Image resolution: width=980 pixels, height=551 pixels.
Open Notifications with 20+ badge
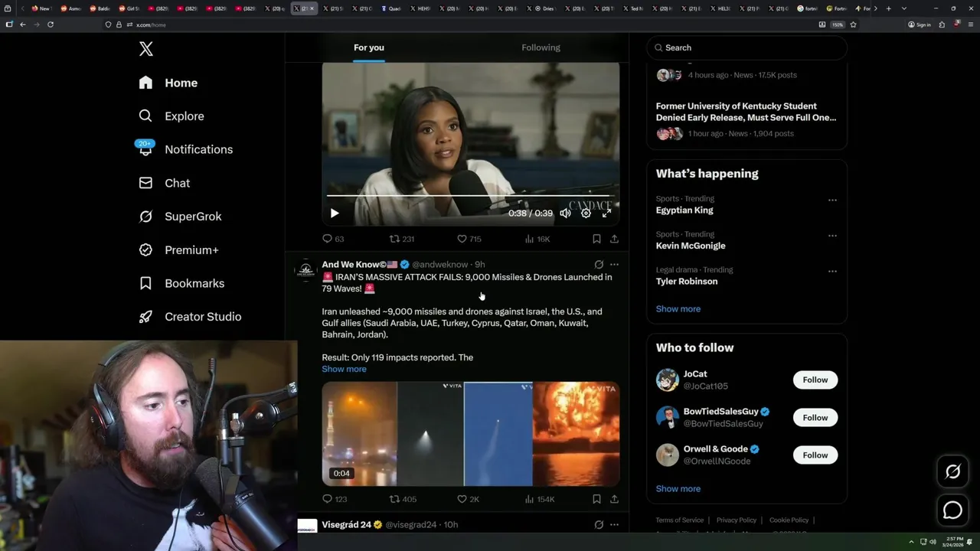(x=185, y=149)
